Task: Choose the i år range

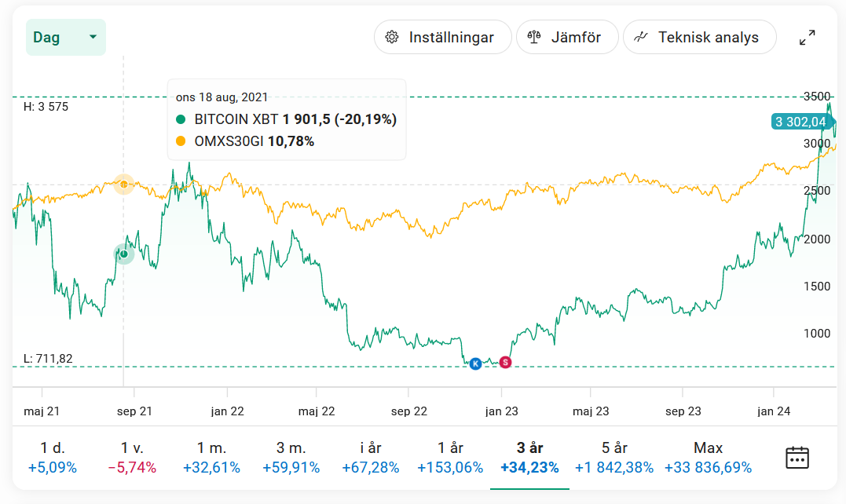Action: [371, 458]
